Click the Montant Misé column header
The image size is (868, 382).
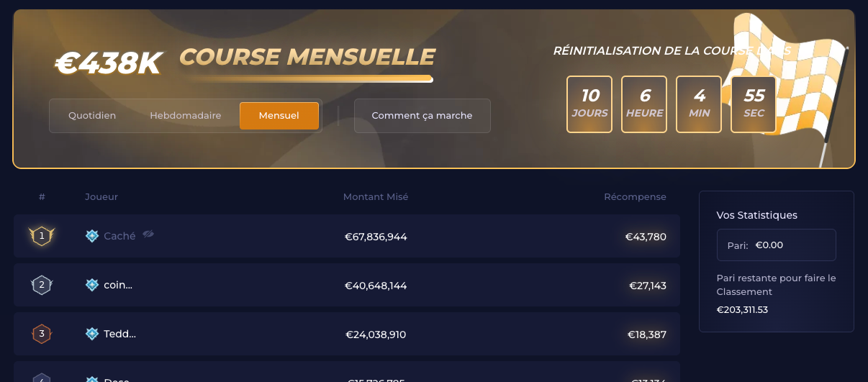(376, 196)
